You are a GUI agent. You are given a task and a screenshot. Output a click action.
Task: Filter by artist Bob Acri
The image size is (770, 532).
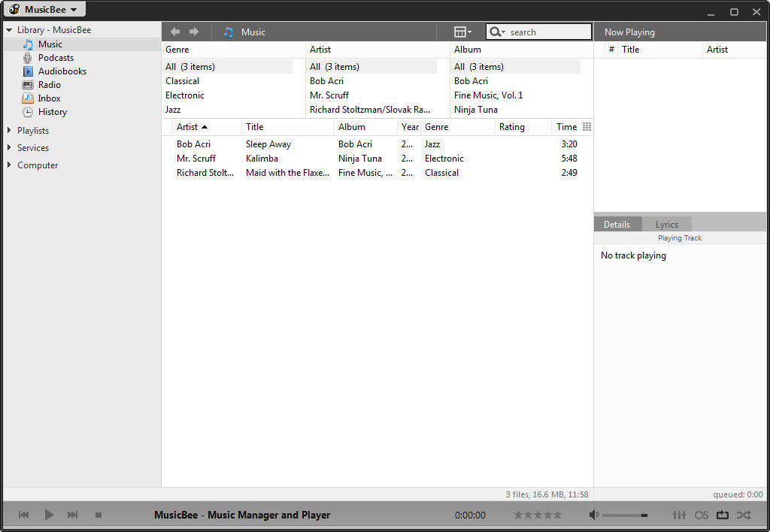click(x=326, y=81)
